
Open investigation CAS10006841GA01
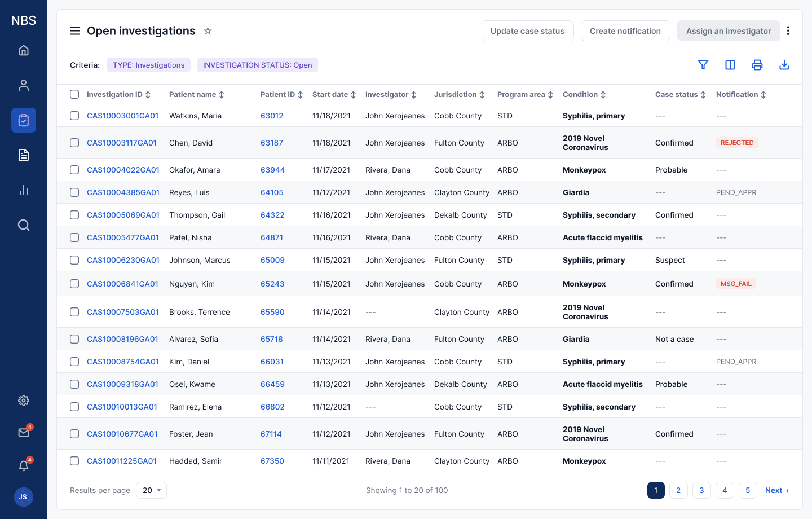[x=122, y=284]
